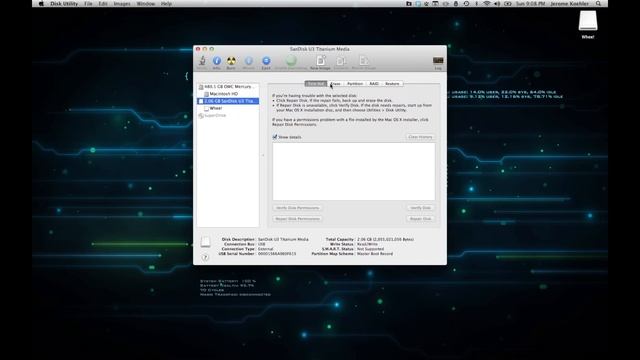The image size is (640, 360).
Task: Click the USB Serial Number value
Action: [277, 253]
